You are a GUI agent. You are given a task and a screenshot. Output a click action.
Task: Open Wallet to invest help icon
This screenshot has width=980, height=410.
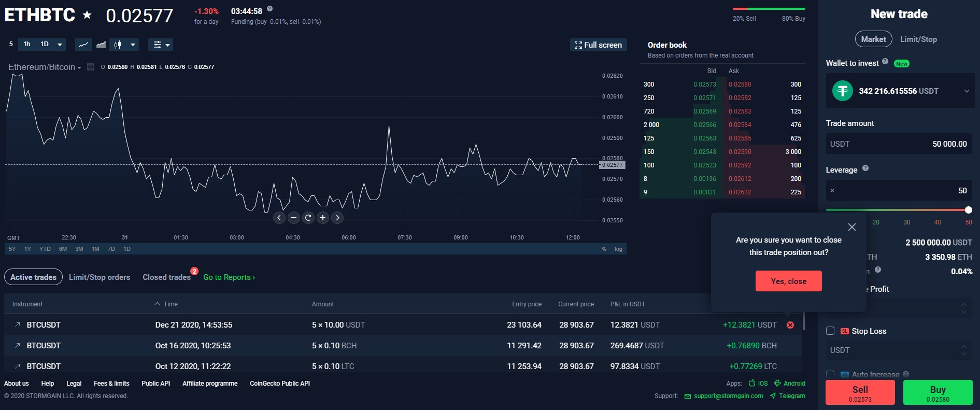[885, 62]
